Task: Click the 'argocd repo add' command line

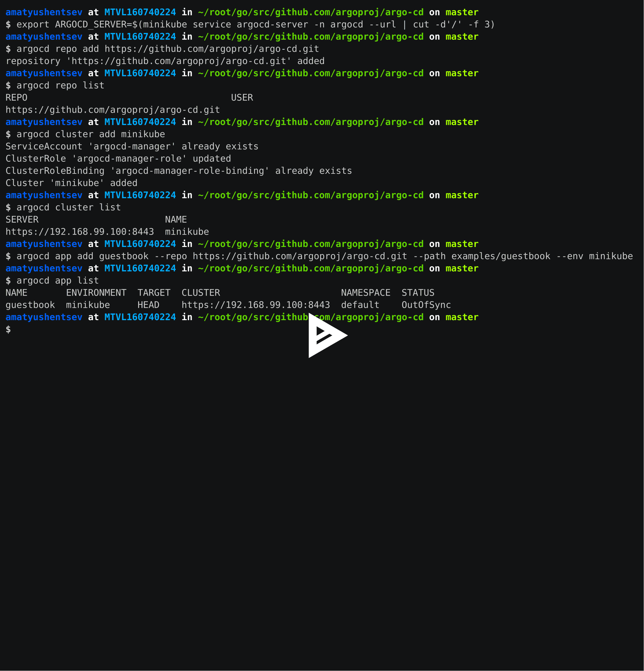Action: point(162,49)
